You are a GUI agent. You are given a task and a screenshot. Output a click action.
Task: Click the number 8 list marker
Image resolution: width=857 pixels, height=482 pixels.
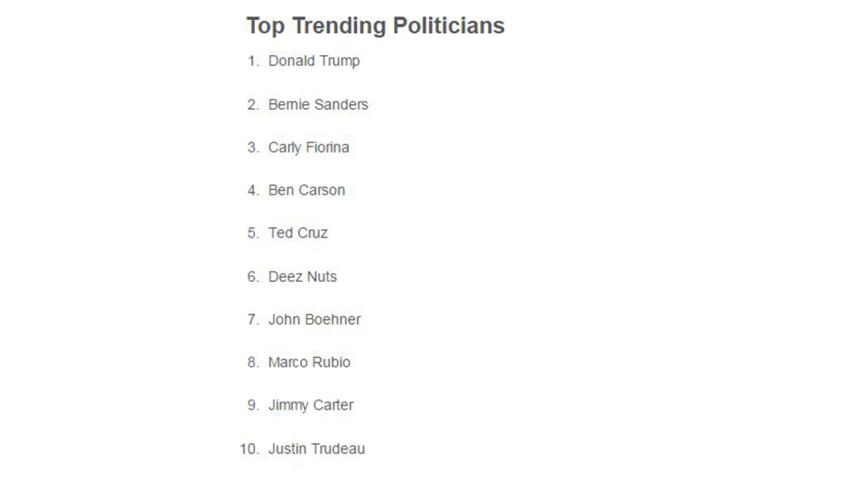[x=253, y=362]
